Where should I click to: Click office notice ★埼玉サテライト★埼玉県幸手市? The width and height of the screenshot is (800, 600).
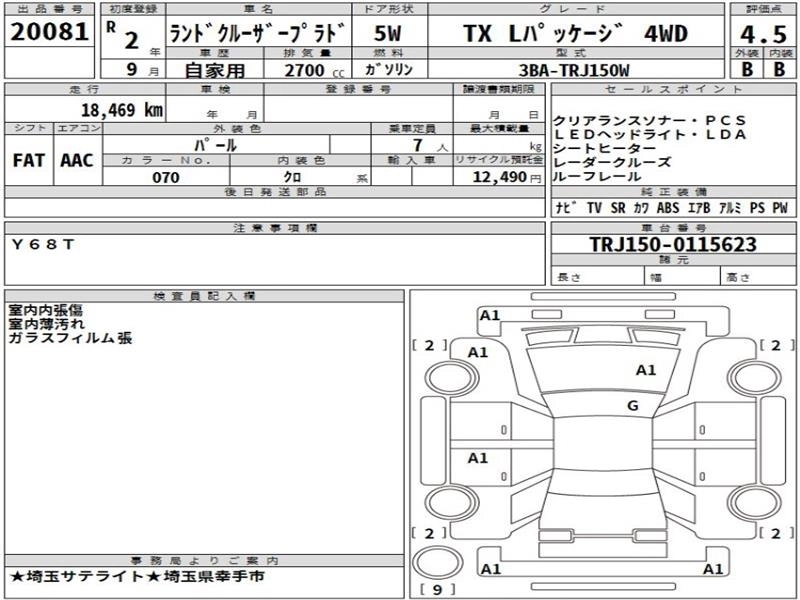coord(137,577)
